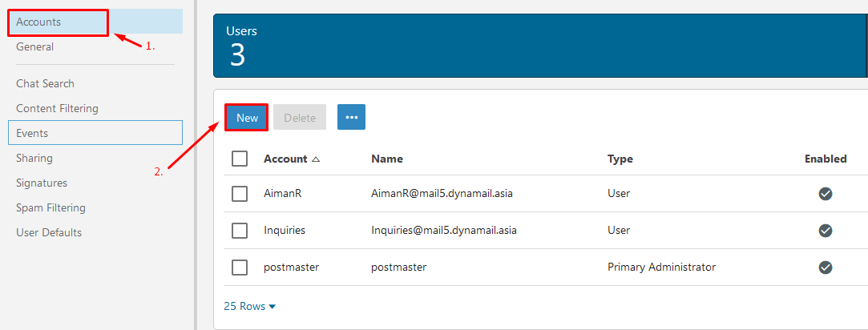Screen dimensions: 868x330
Task: Click User type in AimanR row
Action: point(618,194)
